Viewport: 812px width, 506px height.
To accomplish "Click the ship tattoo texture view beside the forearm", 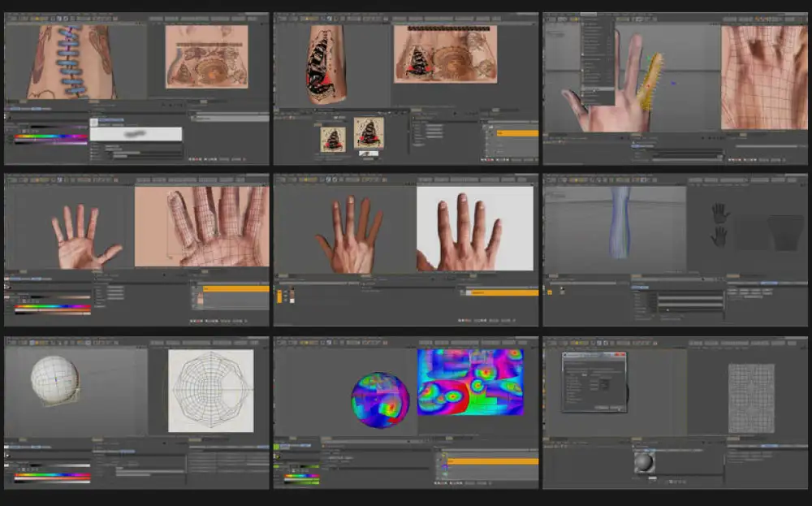I will point(445,54).
